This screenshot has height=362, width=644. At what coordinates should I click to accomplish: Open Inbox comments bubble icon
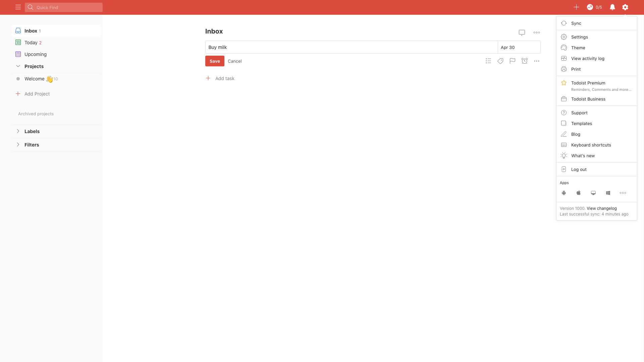pyautogui.click(x=522, y=33)
